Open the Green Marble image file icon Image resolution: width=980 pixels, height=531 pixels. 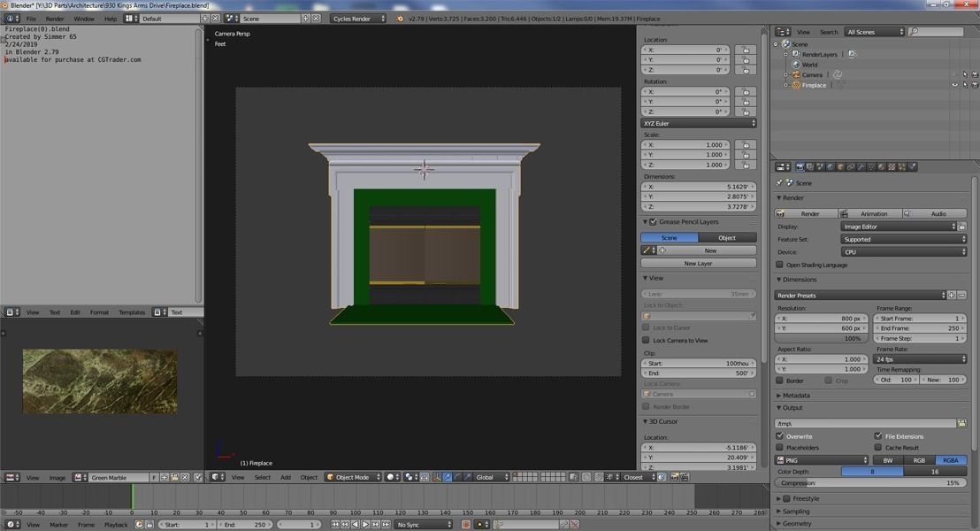tap(175, 478)
